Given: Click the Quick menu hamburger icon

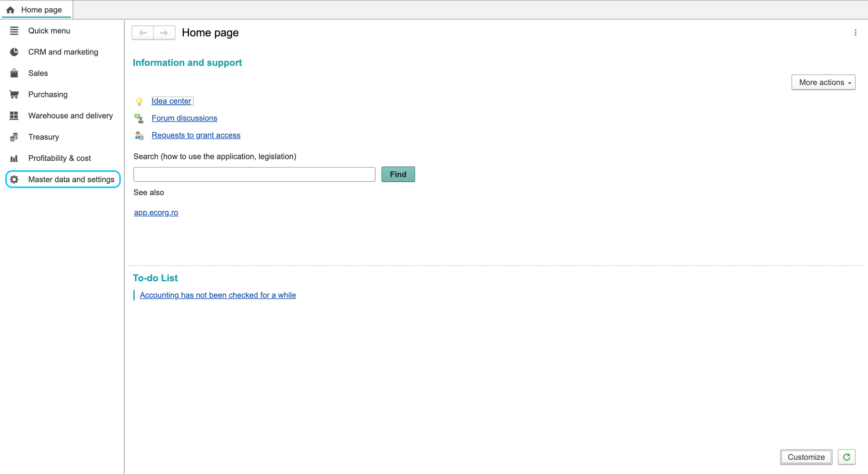Looking at the screenshot, I should tap(14, 31).
